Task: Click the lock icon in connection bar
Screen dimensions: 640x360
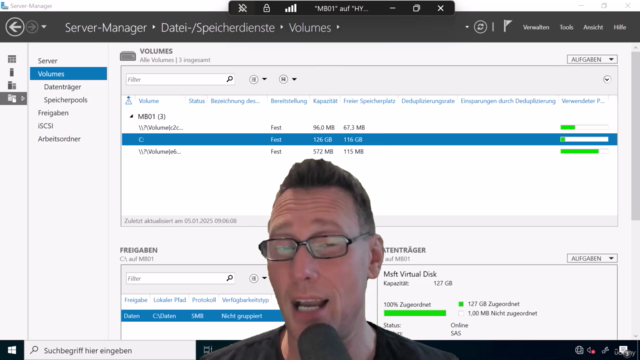Action: pos(266,8)
